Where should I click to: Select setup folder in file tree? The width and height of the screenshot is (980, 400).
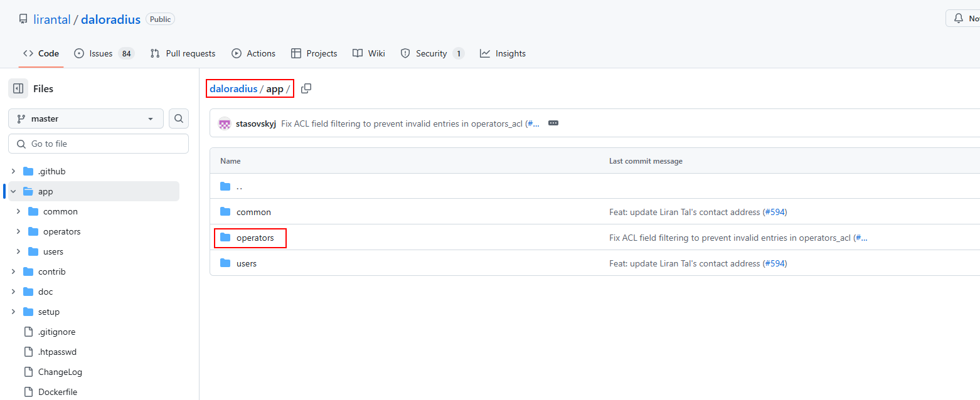(x=49, y=312)
